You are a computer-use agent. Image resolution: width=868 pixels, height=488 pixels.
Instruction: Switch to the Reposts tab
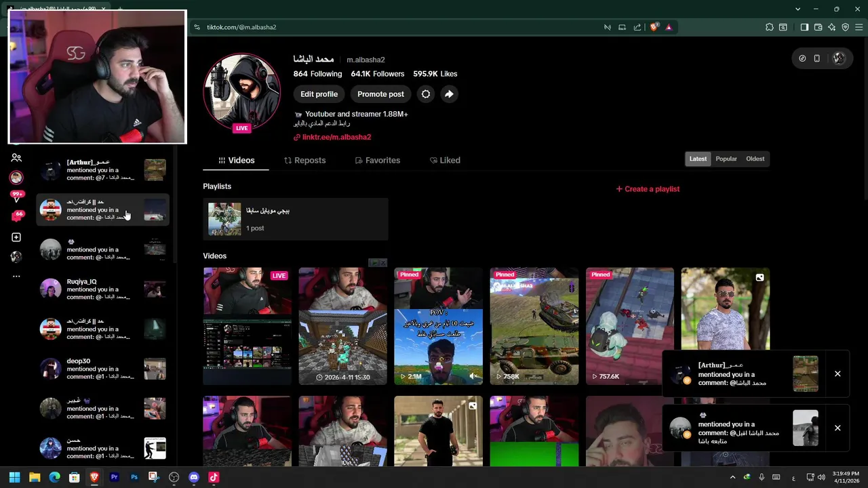tap(304, 160)
